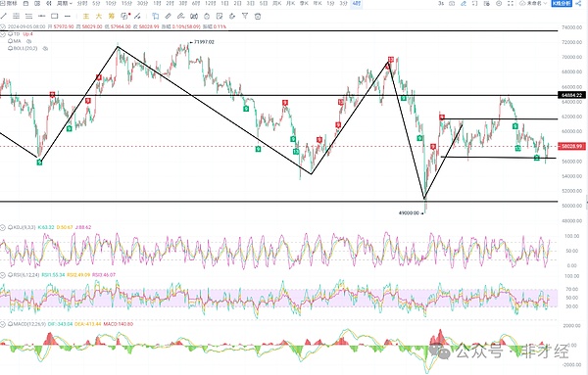Switch to the 15分 timeframe
Image resolution: width=588 pixels, height=375 pixels.
(126, 3)
